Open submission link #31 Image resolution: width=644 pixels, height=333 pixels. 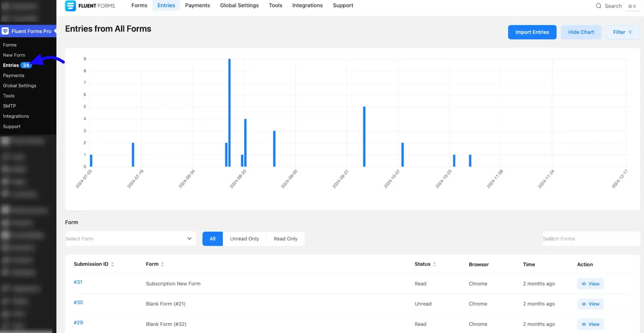pos(78,282)
